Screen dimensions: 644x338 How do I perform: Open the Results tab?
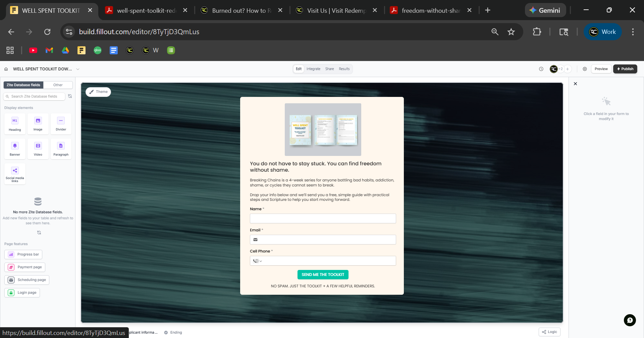click(344, 69)
